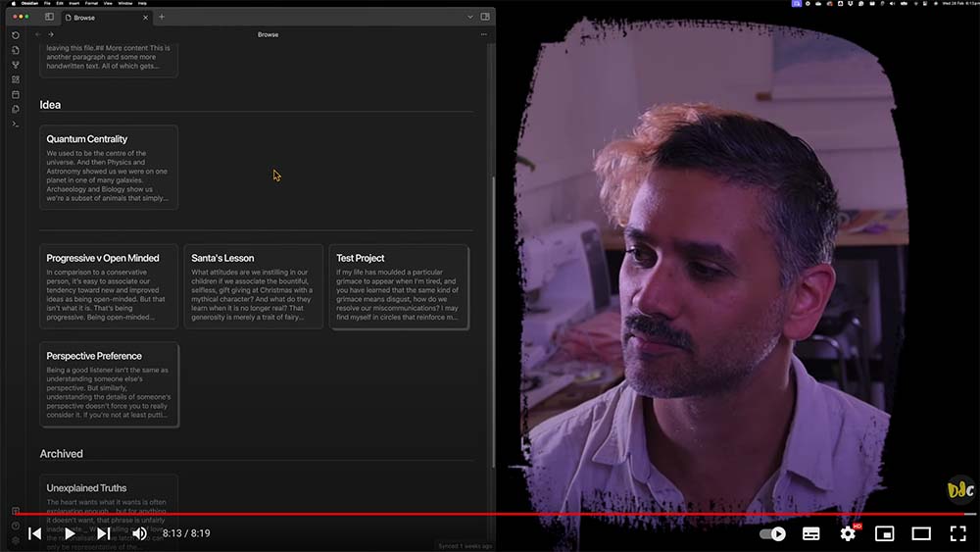The image size is (980, 552).
Task: Open graph view from ribbon
Action: [16, 65]
